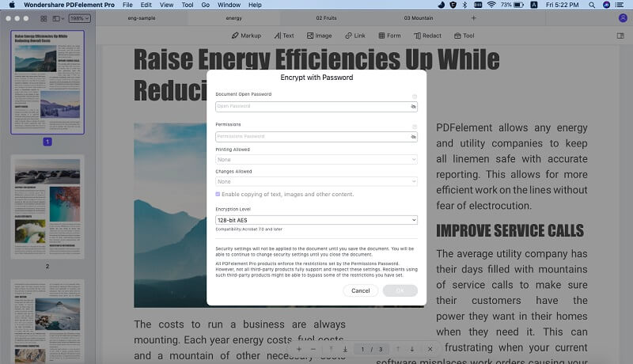
Task: Jump to first page arrow icon
Action: tap(331, 349)
